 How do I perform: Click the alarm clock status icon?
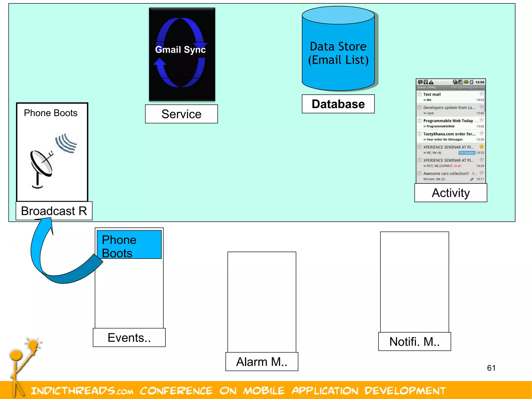click(x=471, y=82)
